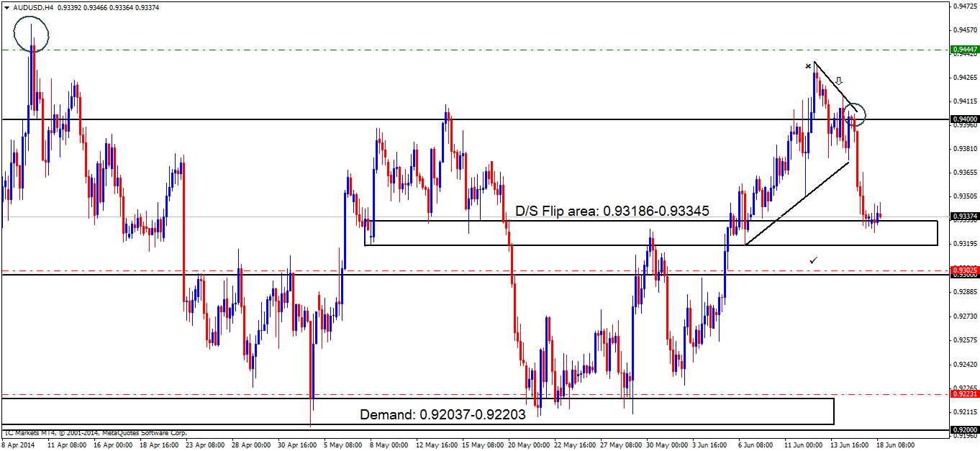The image size is (980, 451).
Task: Click the '16 Apr 00:00' time axis label
Action: [x=114, y=445]
